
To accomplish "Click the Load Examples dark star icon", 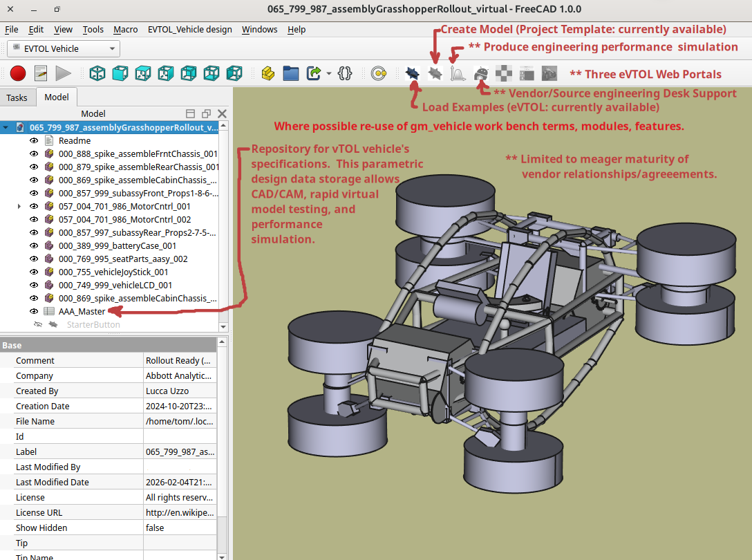I will coord(413,73).
